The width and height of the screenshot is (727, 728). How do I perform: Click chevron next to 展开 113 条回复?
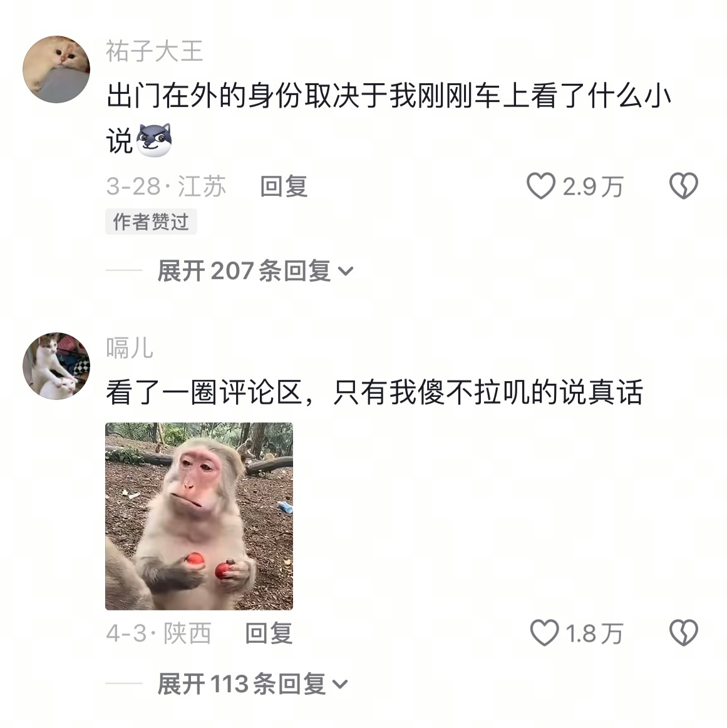[339, 684]
